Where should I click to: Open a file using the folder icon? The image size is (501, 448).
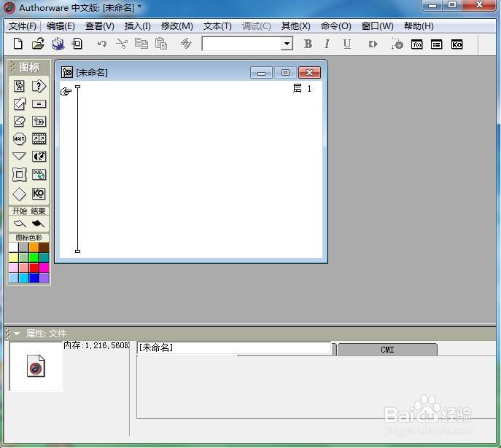click(x=38, y=44)
